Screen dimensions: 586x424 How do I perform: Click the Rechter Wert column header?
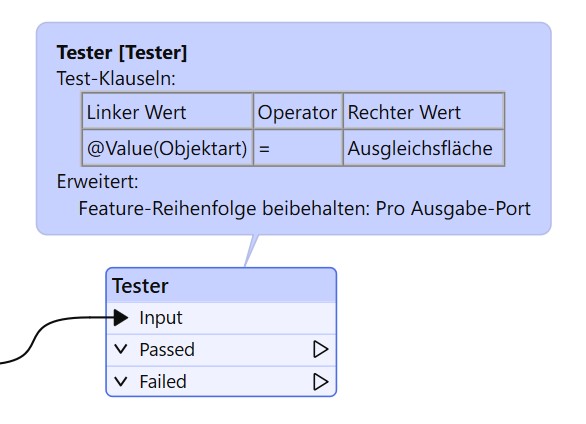point(424,112)
